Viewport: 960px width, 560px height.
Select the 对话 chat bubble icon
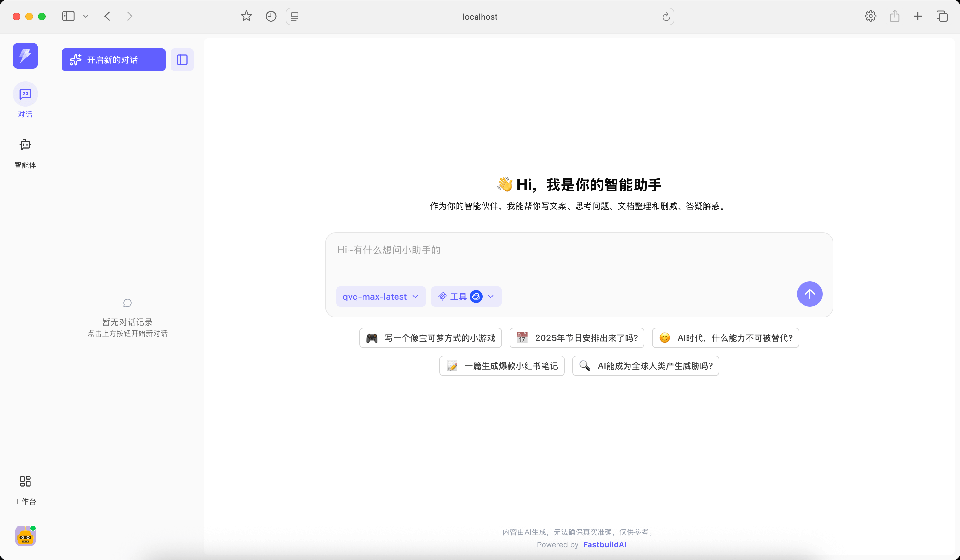click(x=25, y=94)
